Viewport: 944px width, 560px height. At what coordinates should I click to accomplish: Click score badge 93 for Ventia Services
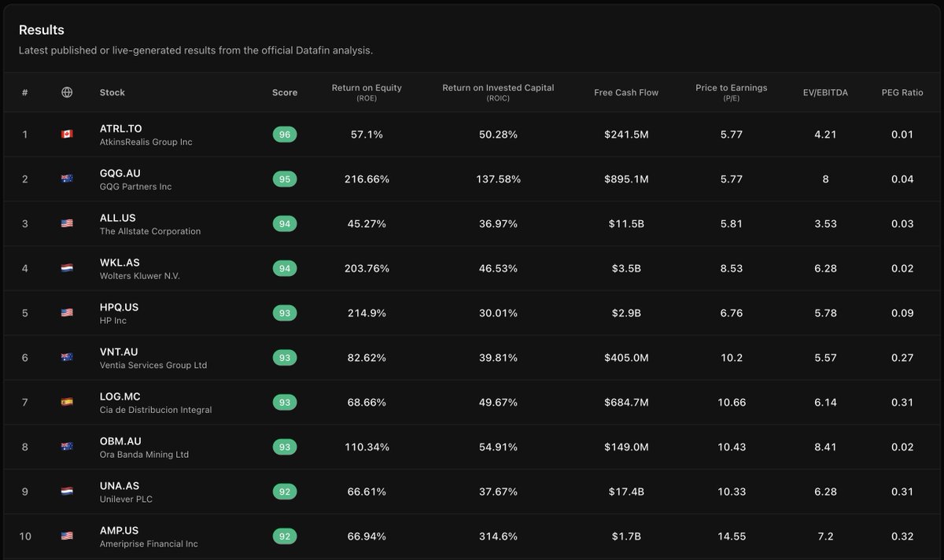(285, 358)
